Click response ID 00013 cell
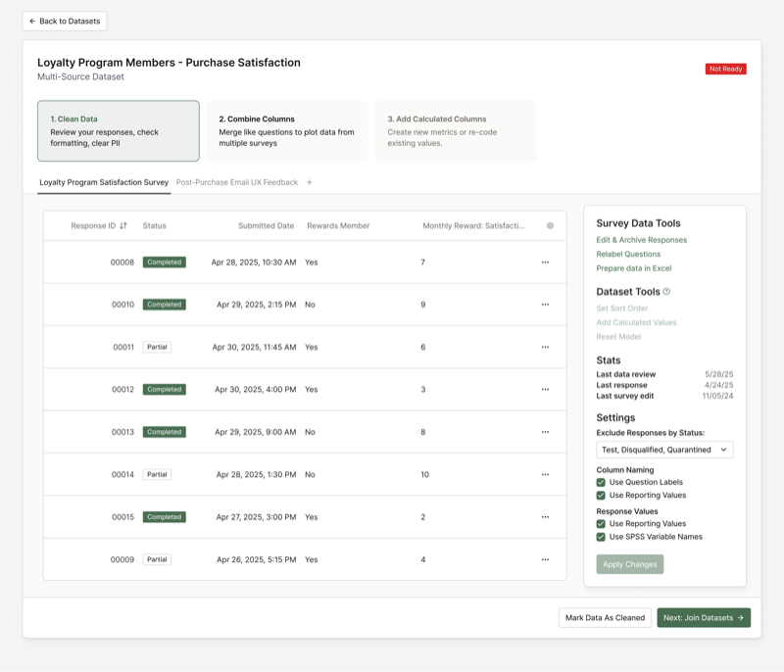Viewport: 784px width, 672px height. click(x=123, y=432)
